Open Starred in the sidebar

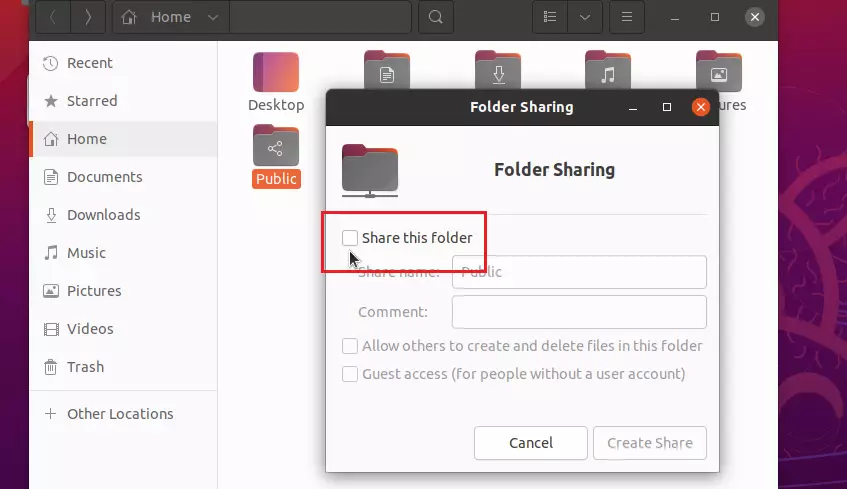124,101
